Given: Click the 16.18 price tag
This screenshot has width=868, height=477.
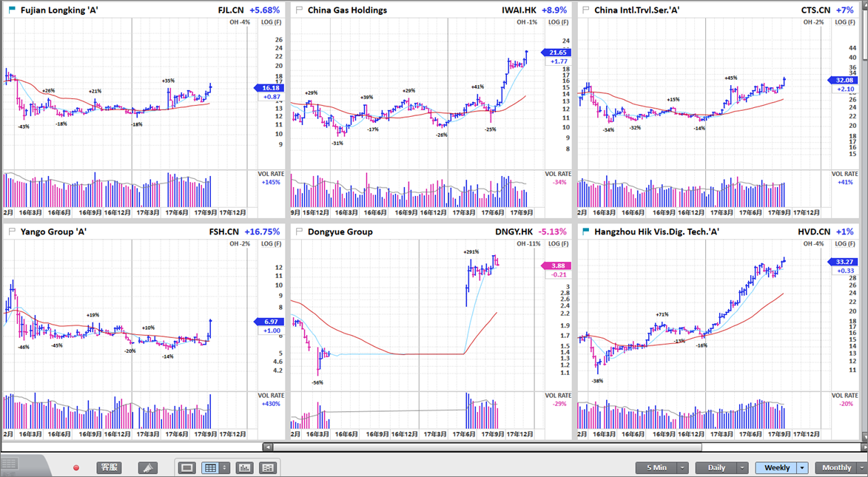Looking at the screenshot, I should 269,87.
